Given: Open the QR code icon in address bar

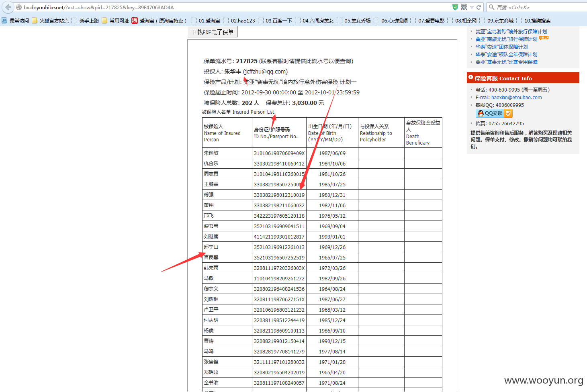Looking at the screenshot, I should tap(464, 7).
